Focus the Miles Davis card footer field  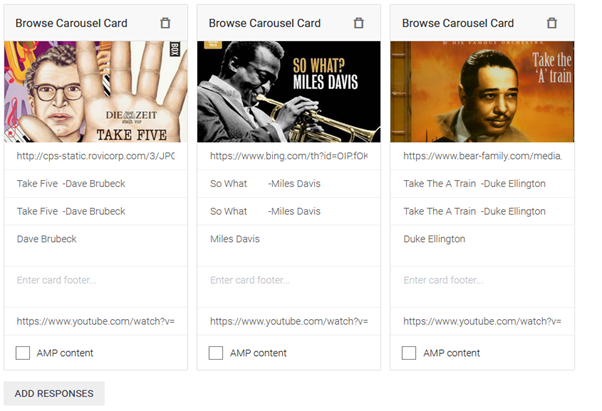pos(289,287)
